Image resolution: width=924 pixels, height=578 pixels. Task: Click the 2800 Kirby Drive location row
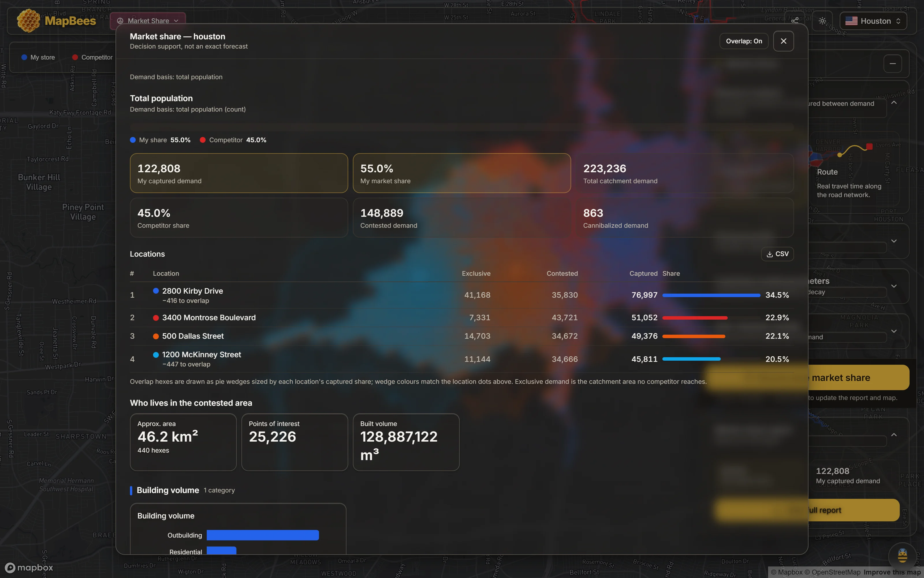pos(462,295)
